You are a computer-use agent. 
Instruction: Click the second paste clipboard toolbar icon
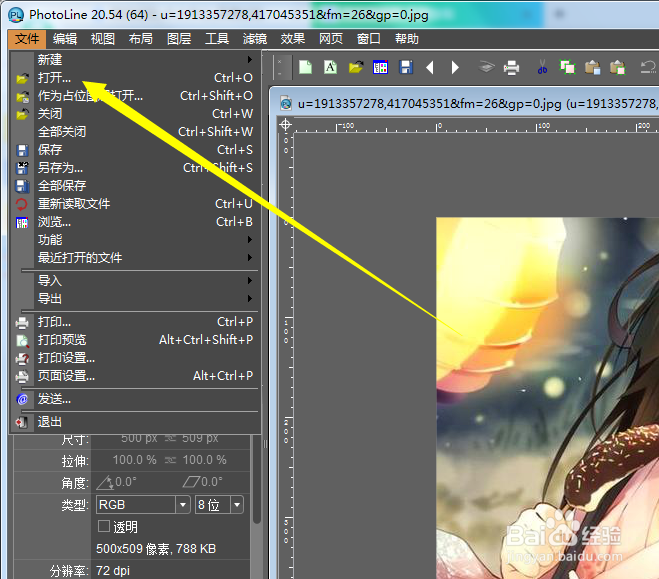point(617,67)
